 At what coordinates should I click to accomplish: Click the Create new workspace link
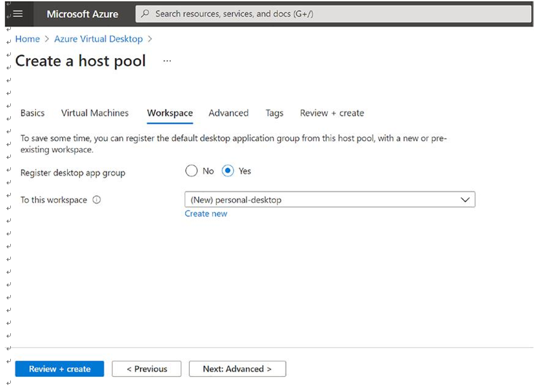[x=206, y=214]
